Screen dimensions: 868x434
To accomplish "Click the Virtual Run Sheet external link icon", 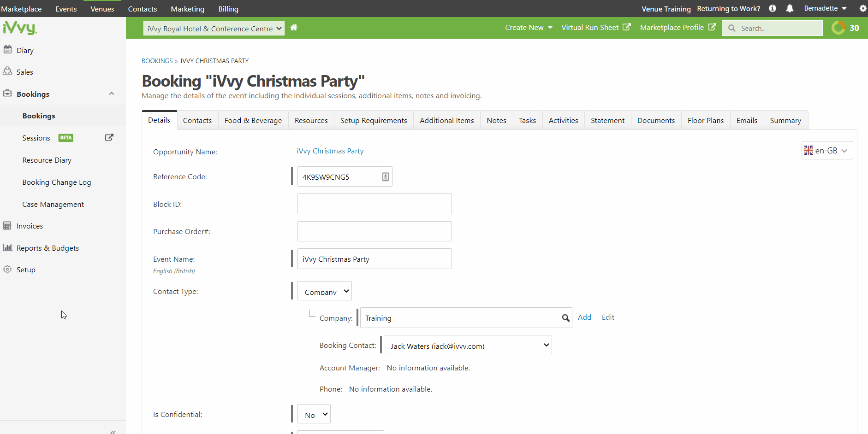I will 627,27.
